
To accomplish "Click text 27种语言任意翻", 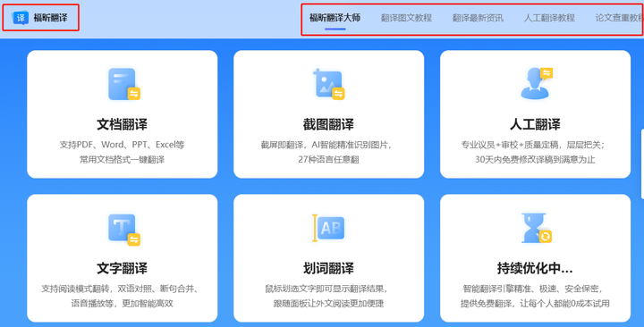I will [328, 160].
